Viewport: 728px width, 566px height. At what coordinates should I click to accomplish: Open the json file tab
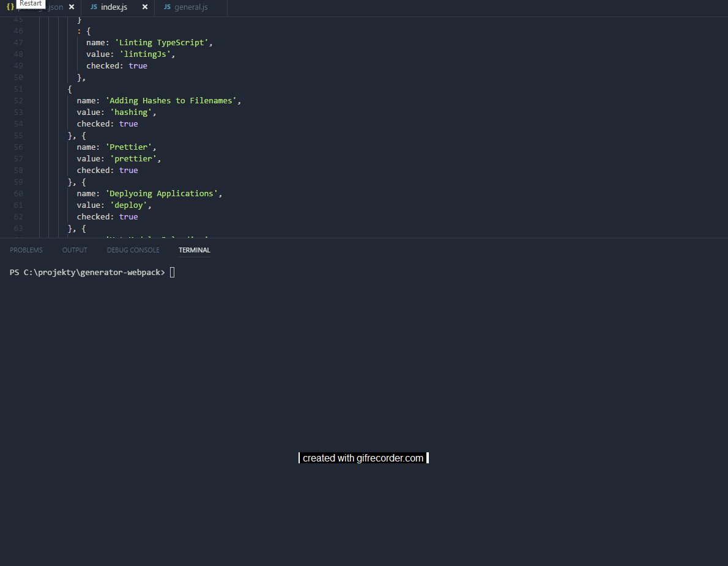pyautogui.click(x=40, y=7)
